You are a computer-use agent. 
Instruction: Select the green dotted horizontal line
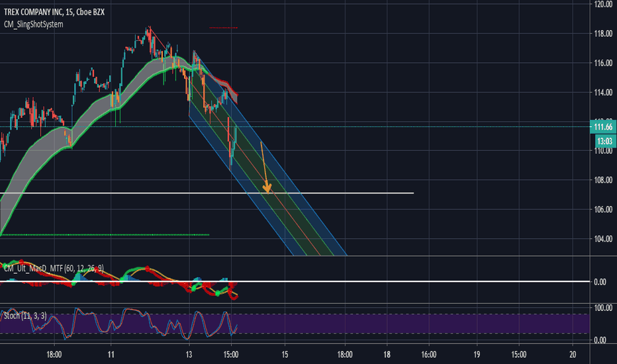pos(105,235)
